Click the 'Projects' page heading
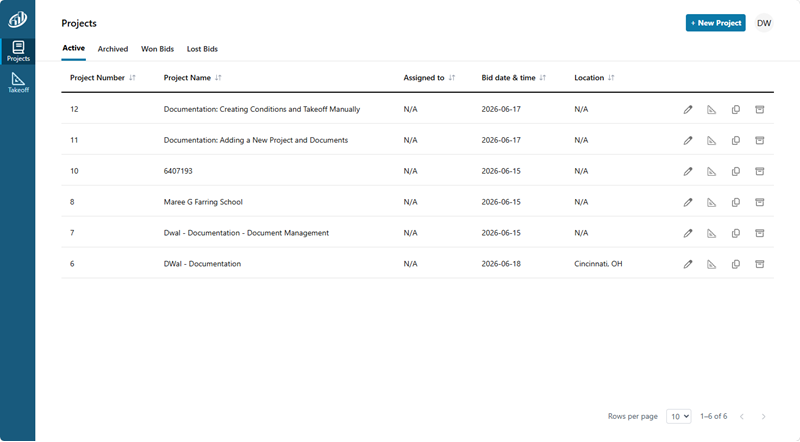The image size is (800, 442). (x=79, y=23)
